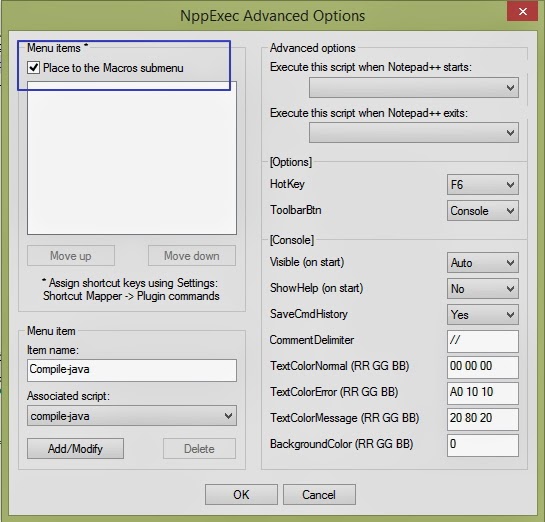Close the NppExec Advanced Options window
545x522 pixels.
(522, 11)
